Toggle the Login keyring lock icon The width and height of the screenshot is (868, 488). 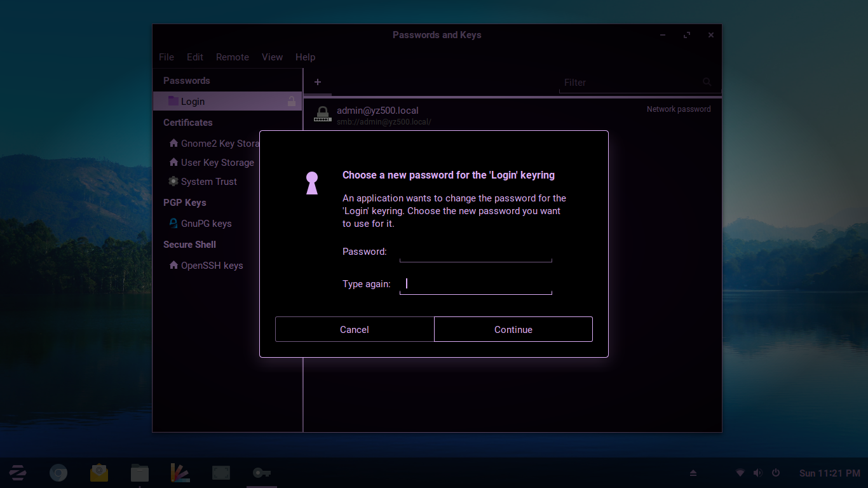click(292, 101)
